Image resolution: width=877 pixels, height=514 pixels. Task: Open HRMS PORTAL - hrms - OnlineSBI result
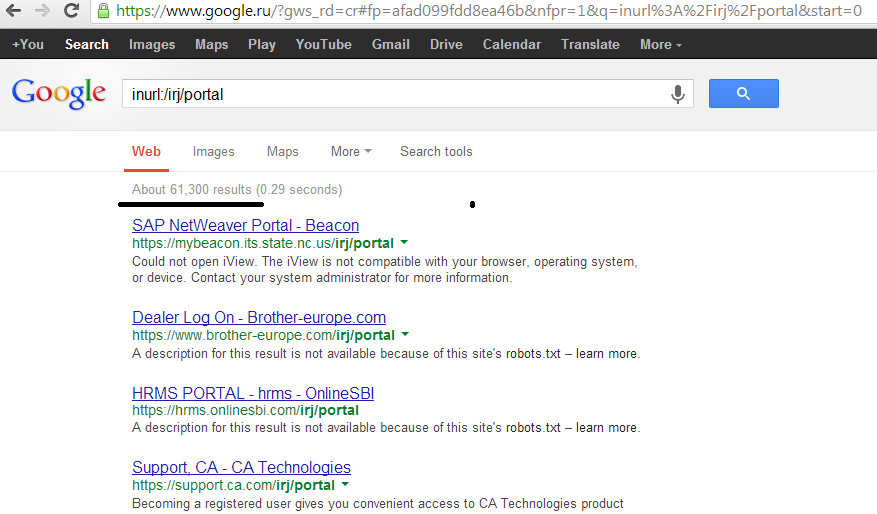pyautogui.click(x=253, y=393)
